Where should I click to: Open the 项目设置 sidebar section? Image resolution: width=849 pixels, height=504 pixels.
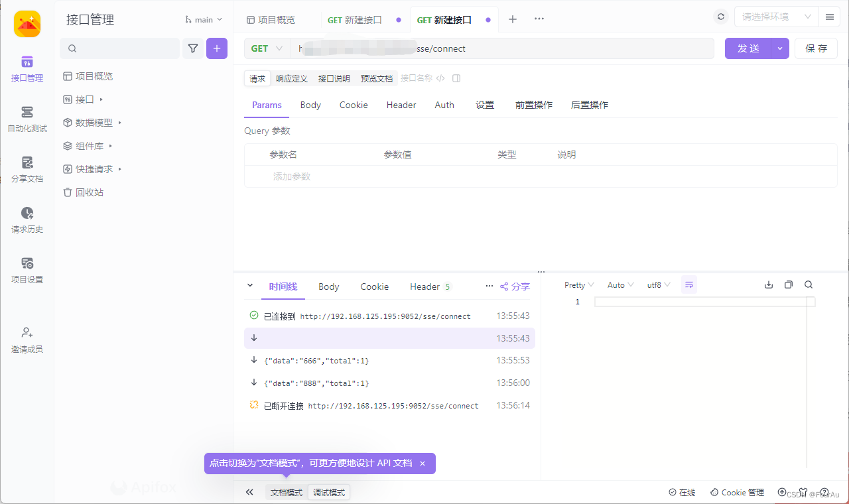tap(27, 271)
